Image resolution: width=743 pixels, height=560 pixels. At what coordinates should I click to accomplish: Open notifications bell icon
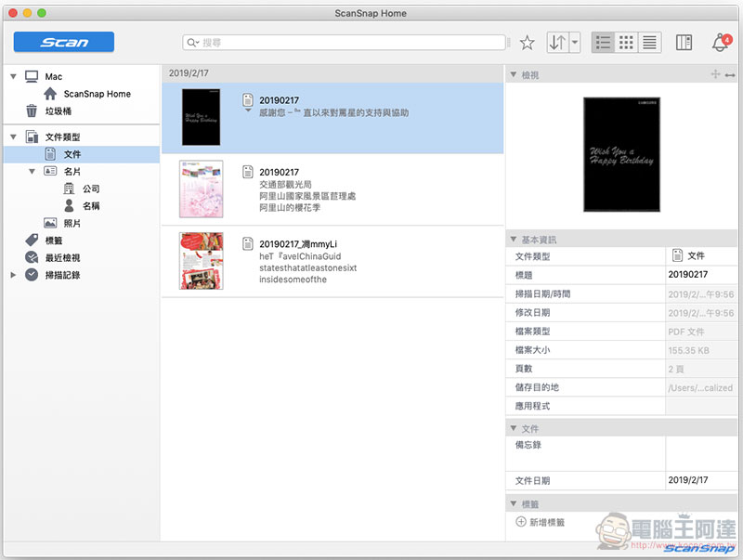[x=722, y=43]
